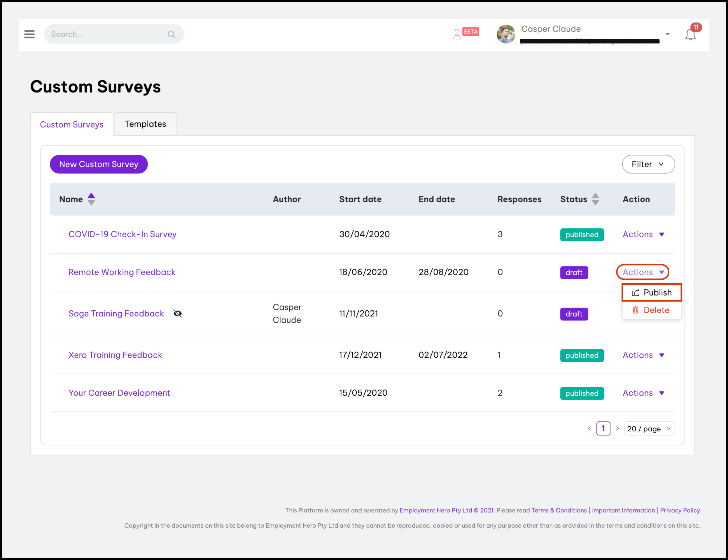Click Casper Claude's profile avatar

point(506,34)
